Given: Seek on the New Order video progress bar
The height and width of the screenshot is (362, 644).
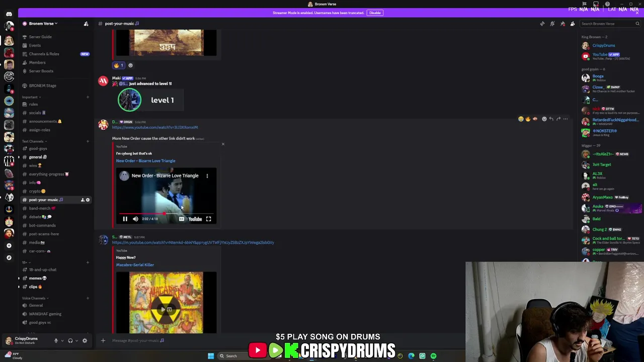Looking at the screenshot, I should 166,214.
